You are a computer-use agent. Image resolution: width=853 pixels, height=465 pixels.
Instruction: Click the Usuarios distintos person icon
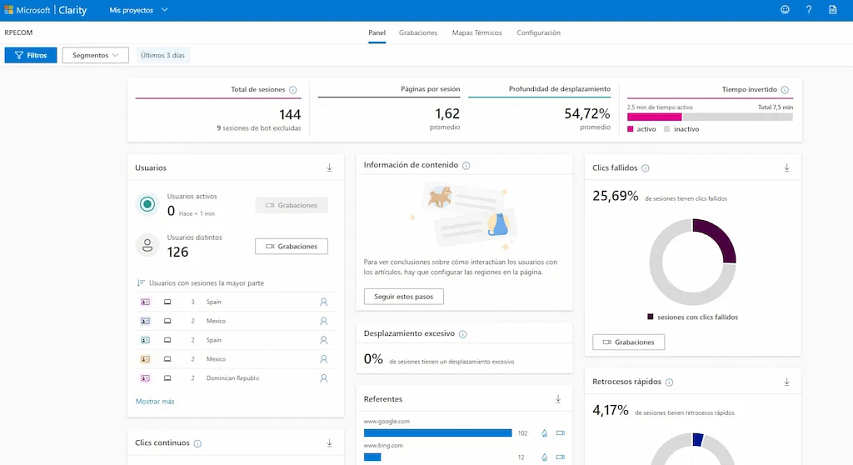147,245
